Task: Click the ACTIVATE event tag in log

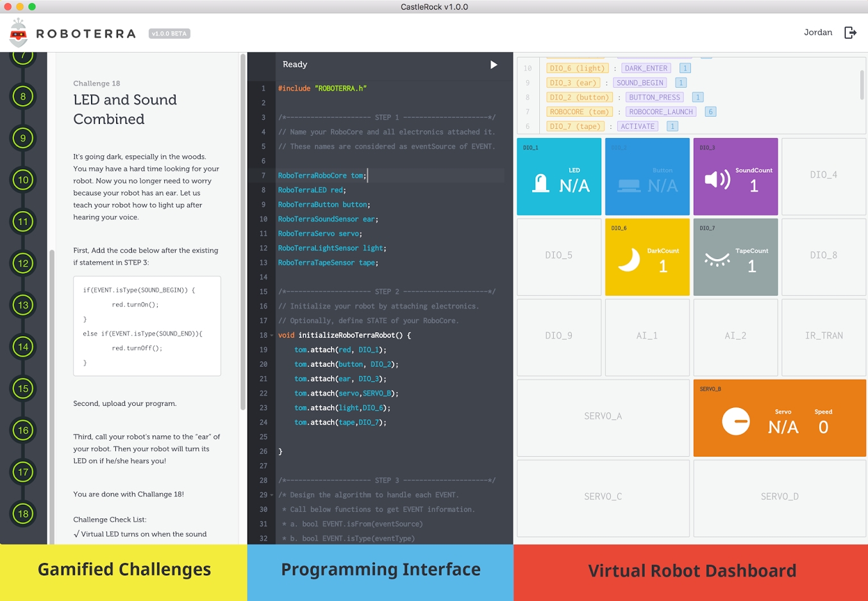Action: (638, 126)
